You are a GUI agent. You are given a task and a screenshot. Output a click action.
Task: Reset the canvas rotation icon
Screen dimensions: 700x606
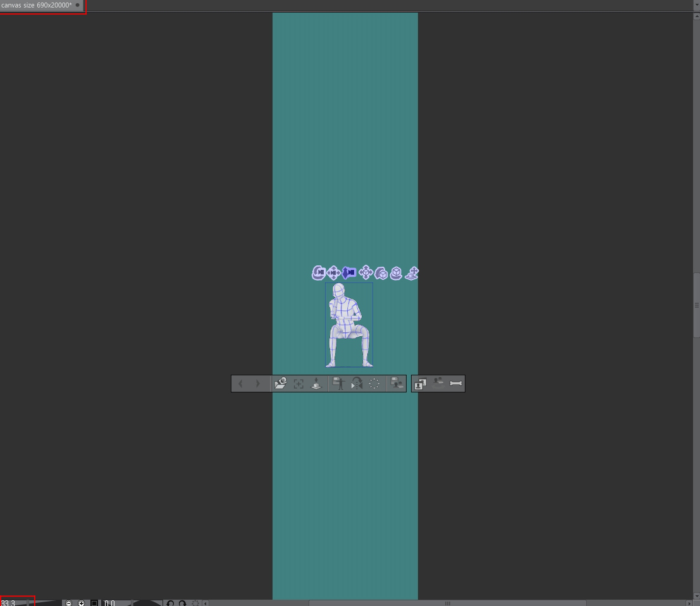tap(195, 603)
